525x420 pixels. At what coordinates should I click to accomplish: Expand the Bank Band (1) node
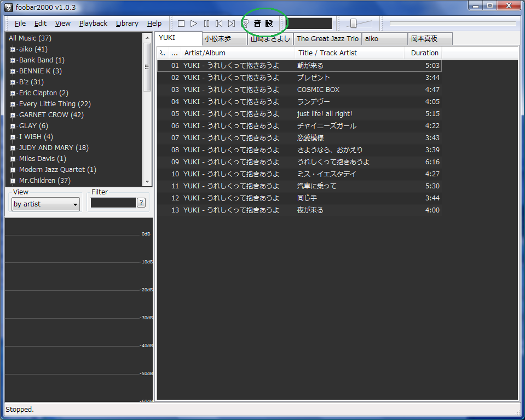[x=13, y=61]
